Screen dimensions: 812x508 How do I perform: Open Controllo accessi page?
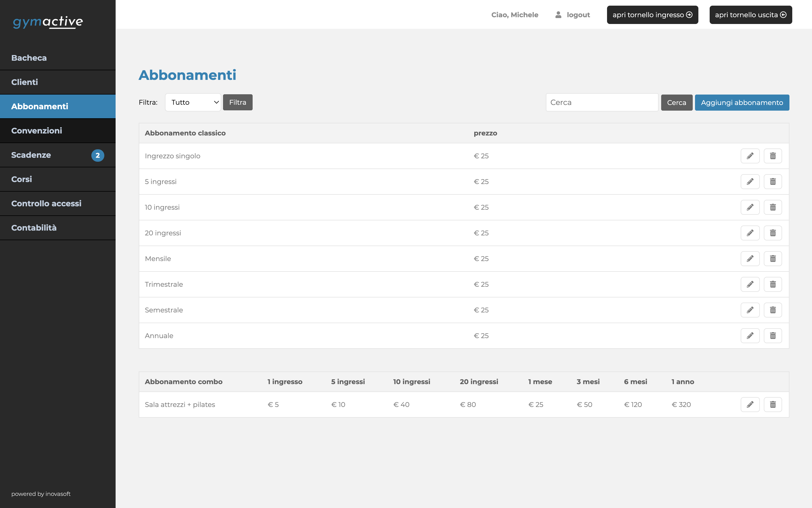pos(58,203)
